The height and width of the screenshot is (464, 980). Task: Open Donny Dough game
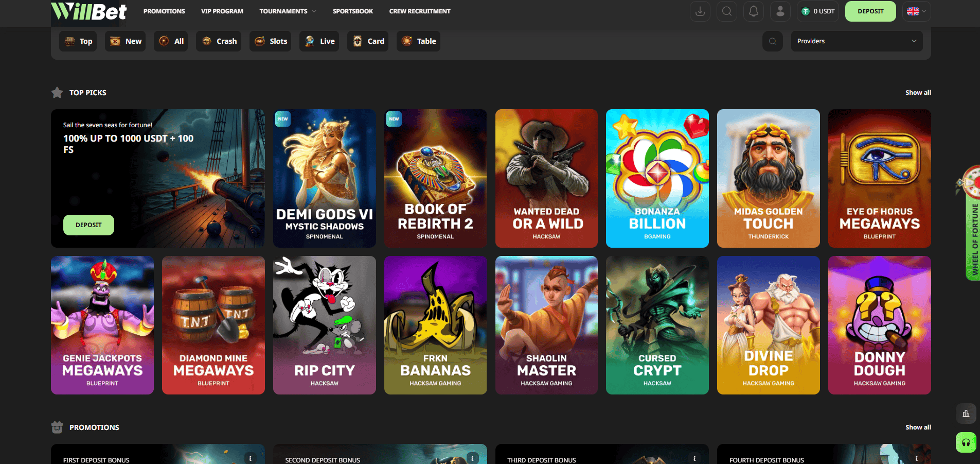click(880, 325)
